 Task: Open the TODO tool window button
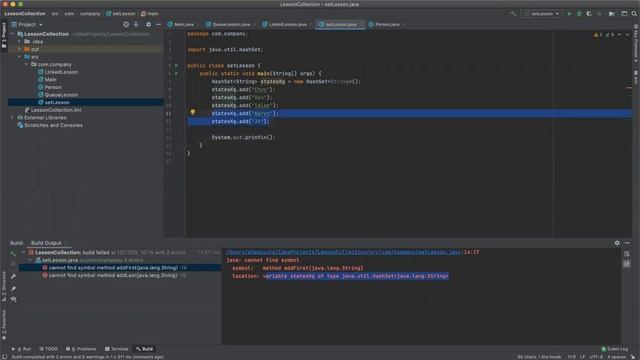point(48,349)
